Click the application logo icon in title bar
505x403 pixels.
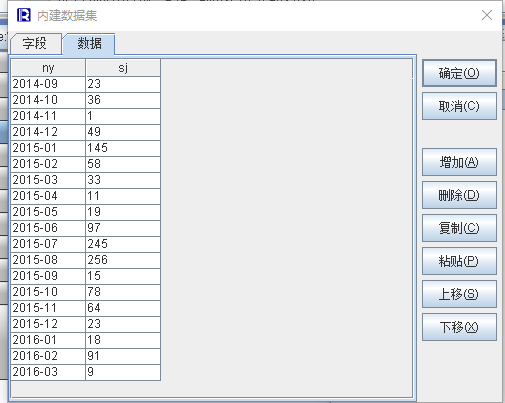pyautogui.click(x=24, y=15)
